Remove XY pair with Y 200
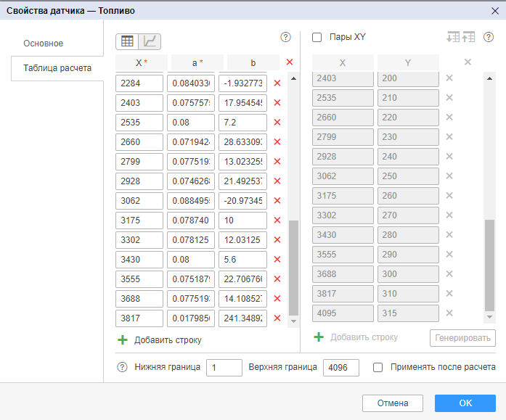 (449, 78)
